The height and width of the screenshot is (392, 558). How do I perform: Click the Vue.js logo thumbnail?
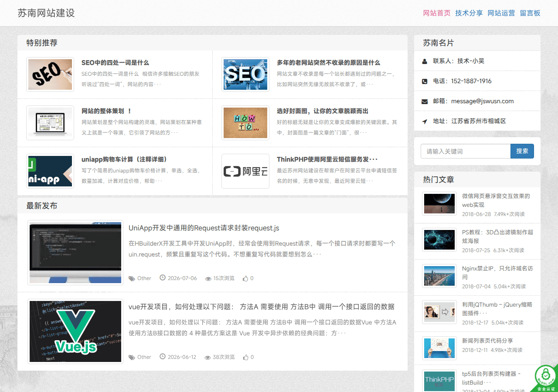tap(75, 331)
